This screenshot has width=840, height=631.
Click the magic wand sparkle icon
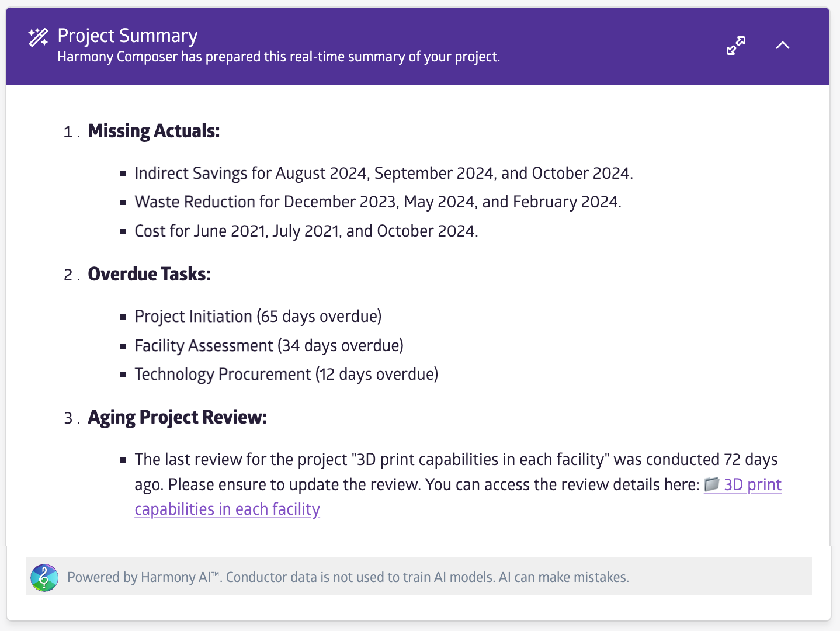[x=39, y=37]
